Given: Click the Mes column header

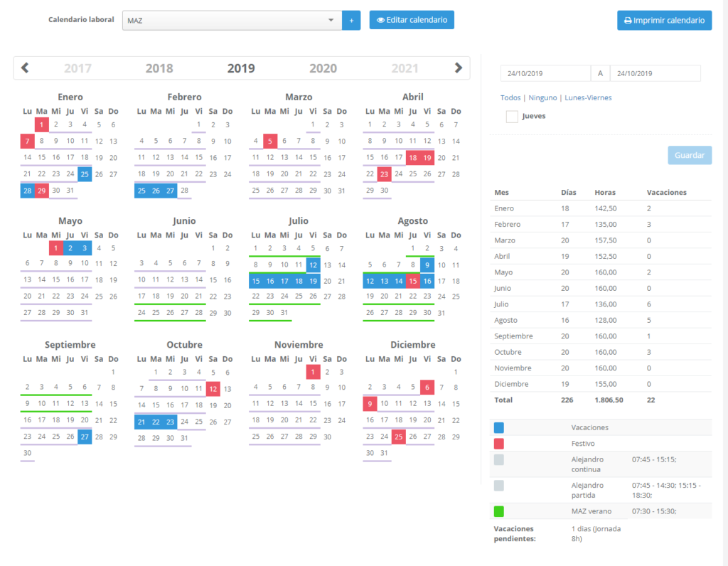Looking at the screenshot, I should 501,192.
